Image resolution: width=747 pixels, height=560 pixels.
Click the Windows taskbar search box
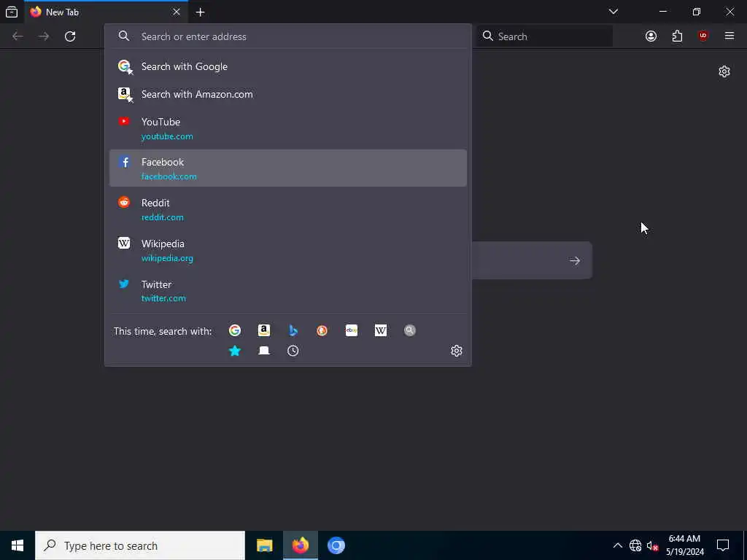(x=140, y=545)
